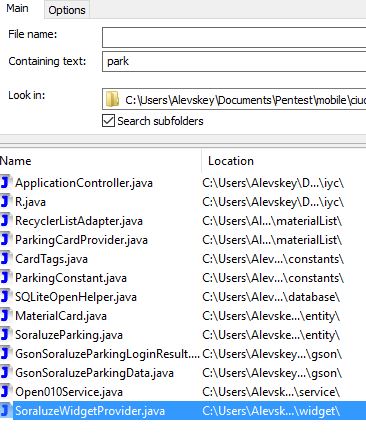Viewport: 366px width, 445px height.
Task: Select the R.java file name
Action: click(30, 202)
